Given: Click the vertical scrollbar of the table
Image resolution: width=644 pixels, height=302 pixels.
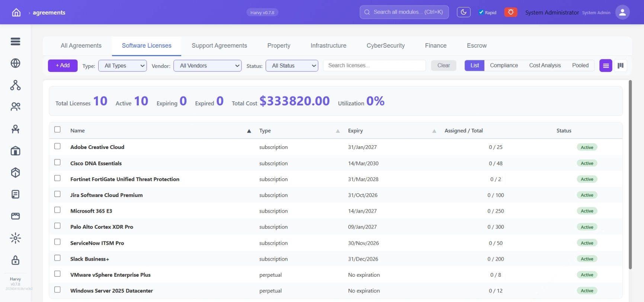Looking at the screenshot, I should click(x=630, y=174).
